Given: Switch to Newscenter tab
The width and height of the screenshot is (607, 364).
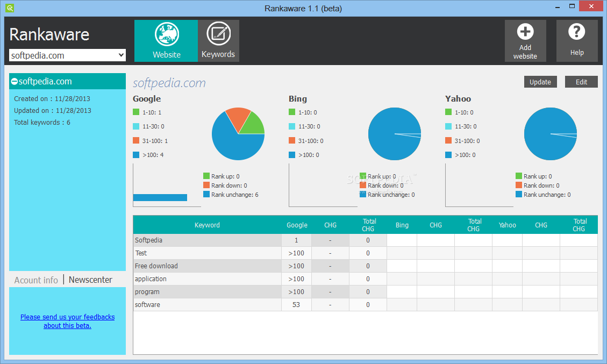Looking at the screenshot, I should click(x=90, y=280).
